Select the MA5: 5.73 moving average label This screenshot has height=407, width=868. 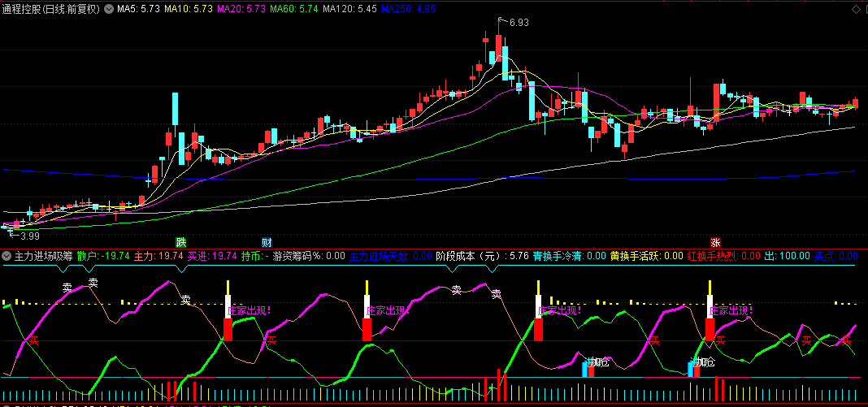pos(138,9)
